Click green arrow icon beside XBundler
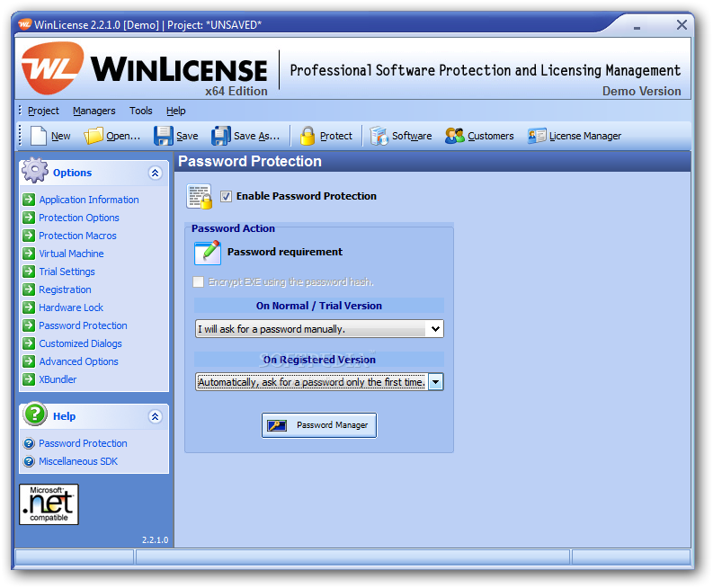 click(29, 379)
